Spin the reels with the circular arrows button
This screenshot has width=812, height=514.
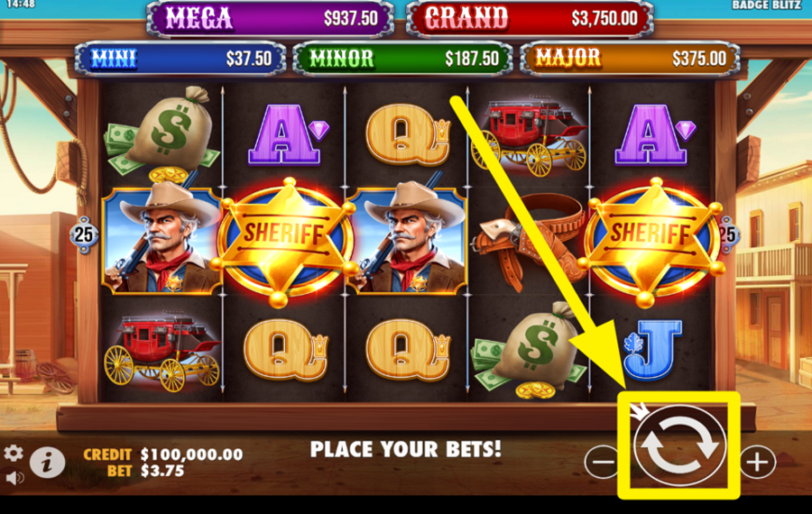click(x=678, y=445)
